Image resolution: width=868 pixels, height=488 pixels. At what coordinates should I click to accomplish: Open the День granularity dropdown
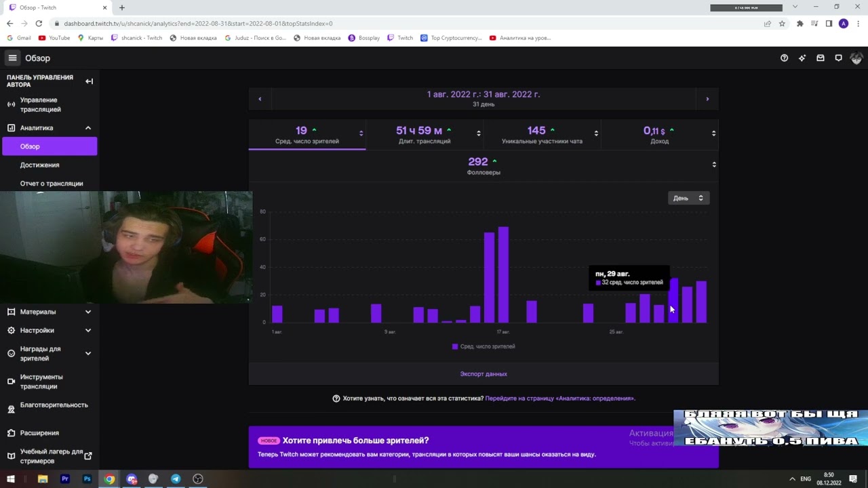688,198
